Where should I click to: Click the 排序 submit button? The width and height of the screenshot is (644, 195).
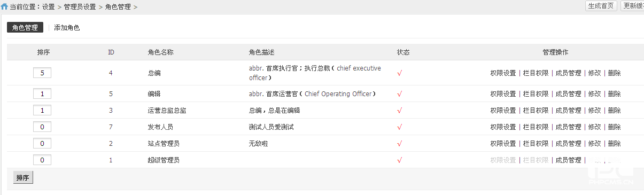pos(23,178)
